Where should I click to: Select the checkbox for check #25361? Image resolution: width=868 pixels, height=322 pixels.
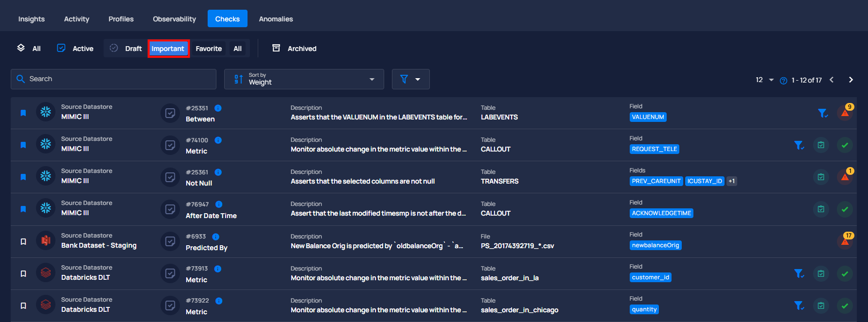click(170, 177)
